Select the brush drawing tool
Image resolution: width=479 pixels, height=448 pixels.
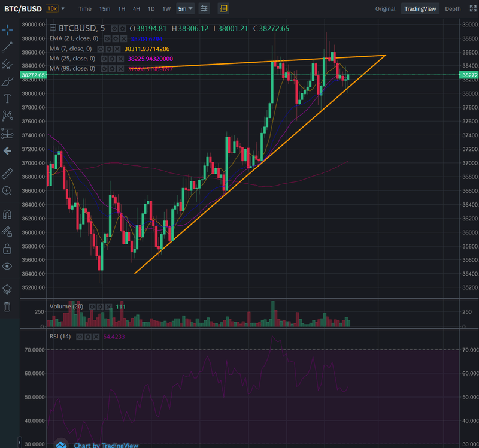[7, 82]
